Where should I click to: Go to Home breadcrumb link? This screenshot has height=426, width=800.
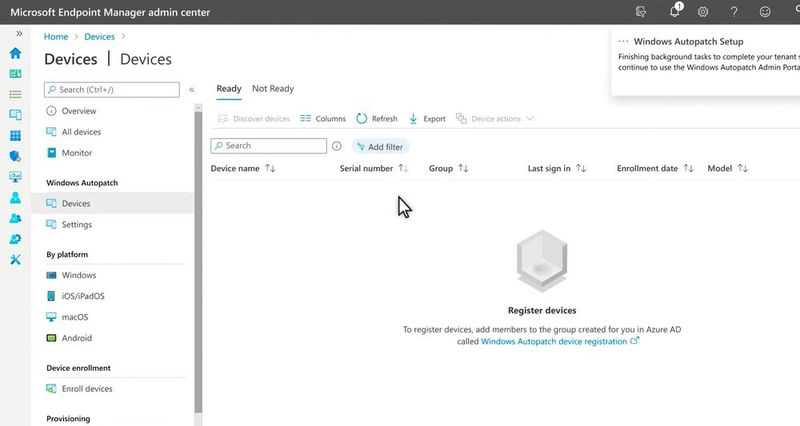tap(56, 37)
